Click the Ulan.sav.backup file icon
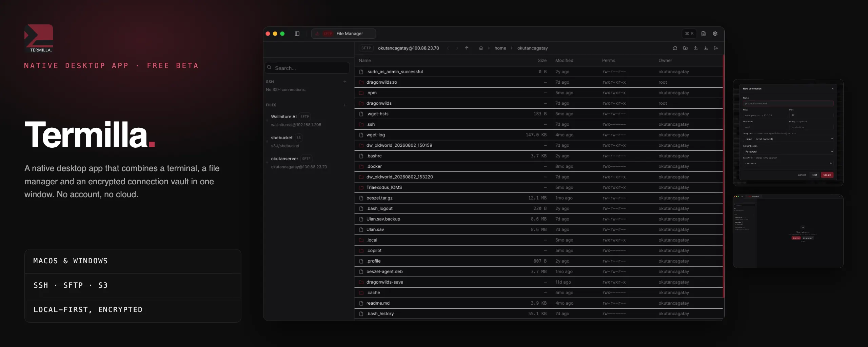 click(361, 219)
